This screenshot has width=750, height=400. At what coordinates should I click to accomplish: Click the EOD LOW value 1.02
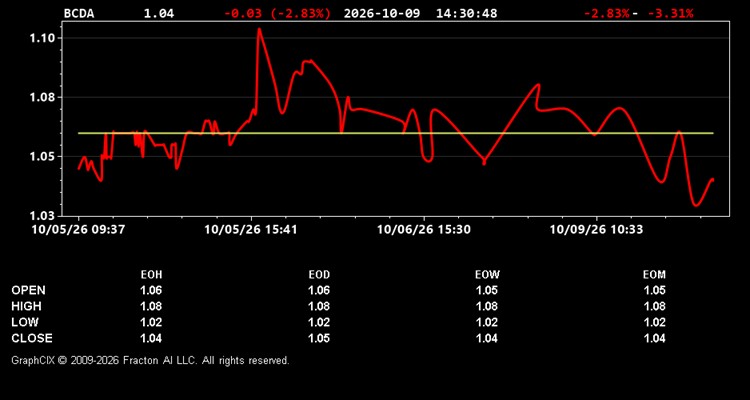pos(319,322)
